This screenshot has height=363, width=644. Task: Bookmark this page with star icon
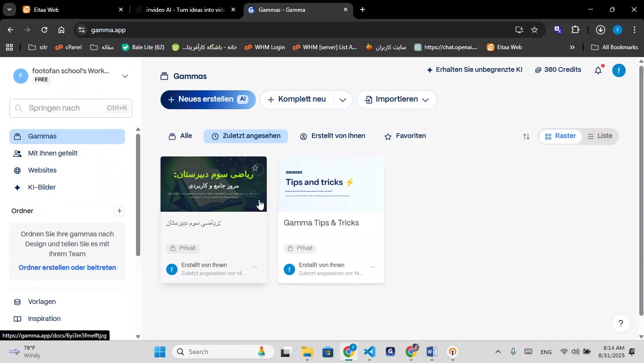pos(534,30)
